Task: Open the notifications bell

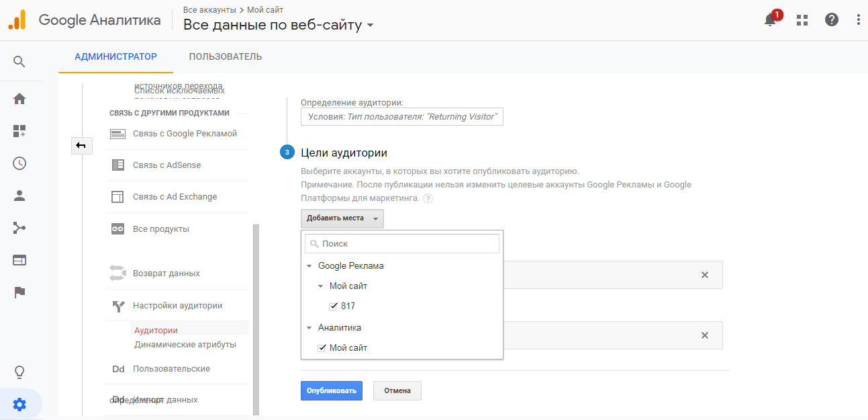Action: click(x=770, y=19)
